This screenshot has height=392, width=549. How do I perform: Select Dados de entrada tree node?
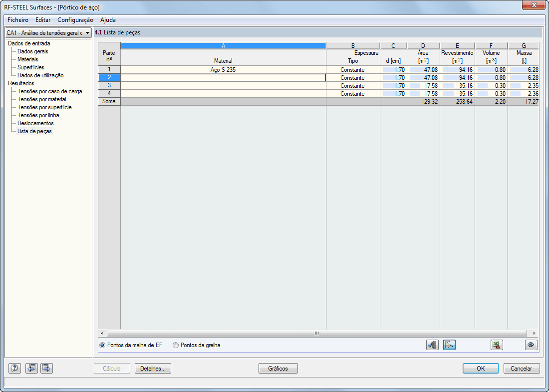pos(29,43)
